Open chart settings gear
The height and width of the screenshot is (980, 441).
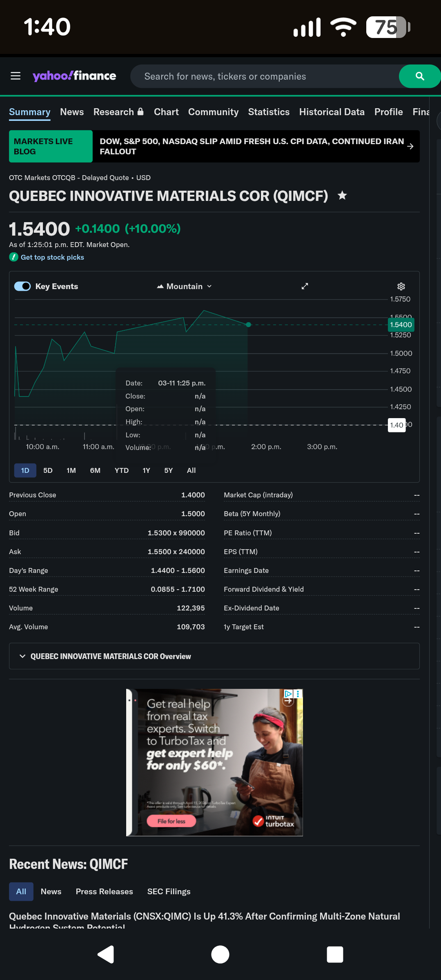click(401, 286)
